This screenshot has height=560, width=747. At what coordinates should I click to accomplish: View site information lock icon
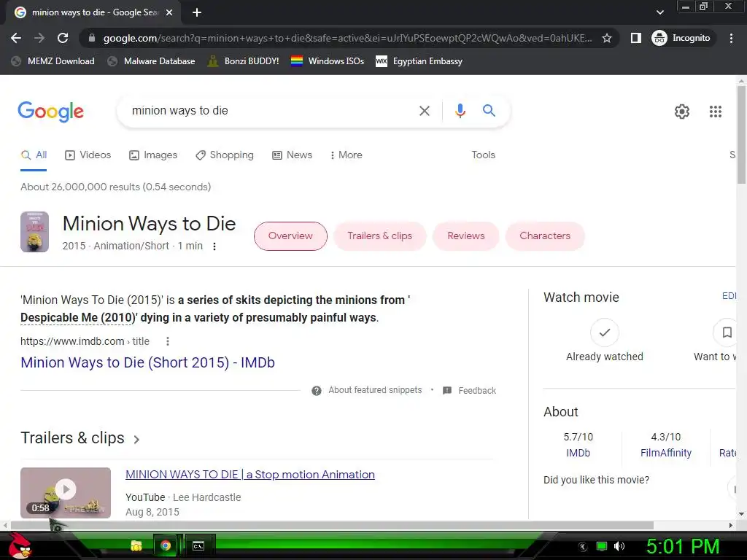pyautogui.click(x=91, y=38)
